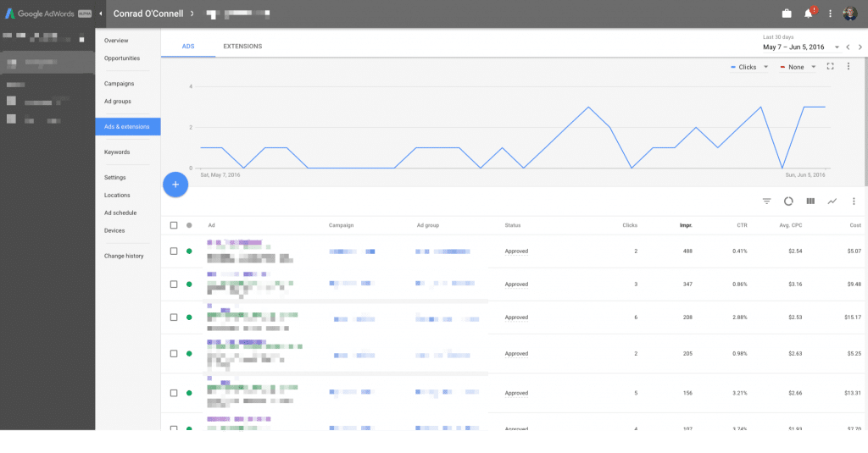
Task: Sort the table by the Status column
Action: click(x=513, y=225)
